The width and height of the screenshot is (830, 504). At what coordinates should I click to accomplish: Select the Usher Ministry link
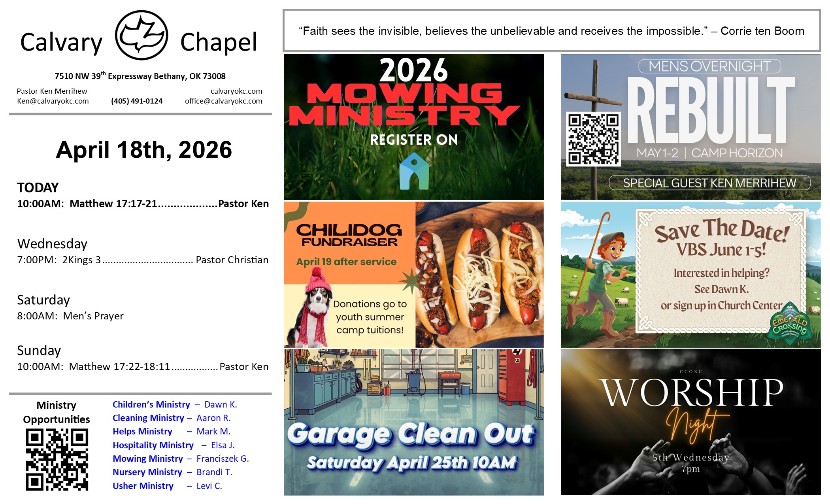[x=143, y=486]
